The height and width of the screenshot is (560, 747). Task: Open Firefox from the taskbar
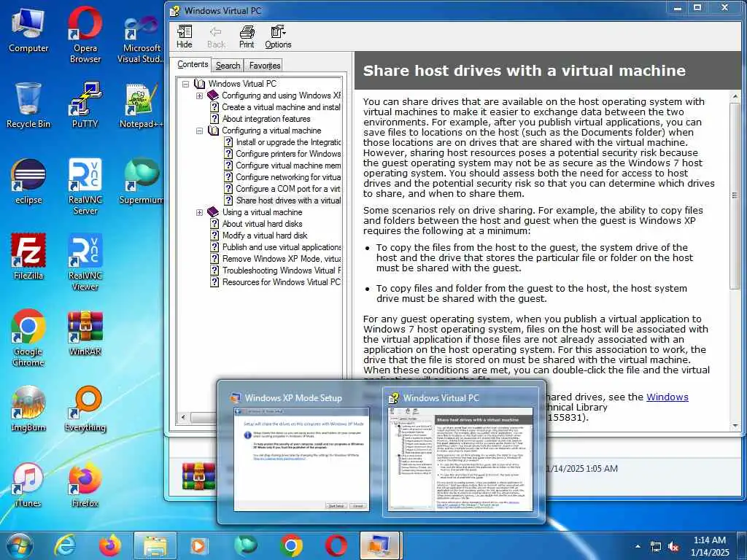pyautogui.click(x=110, y=545)
